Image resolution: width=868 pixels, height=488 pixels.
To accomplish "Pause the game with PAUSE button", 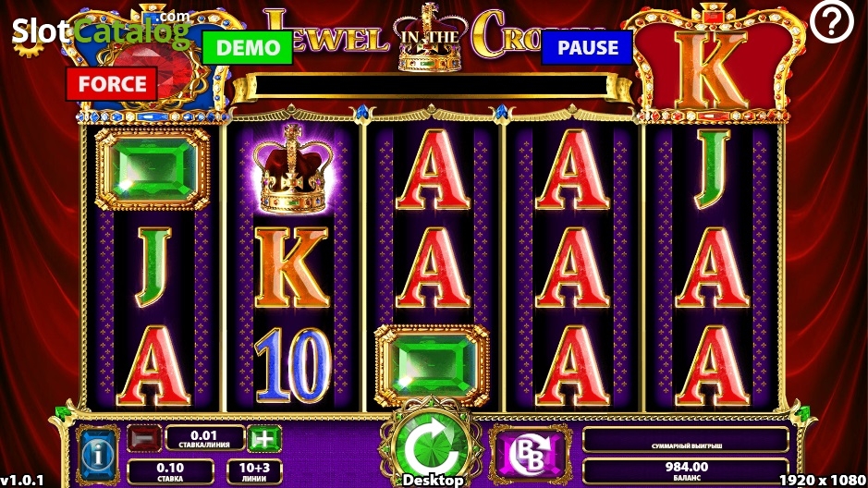I will (x=587, y=47).
